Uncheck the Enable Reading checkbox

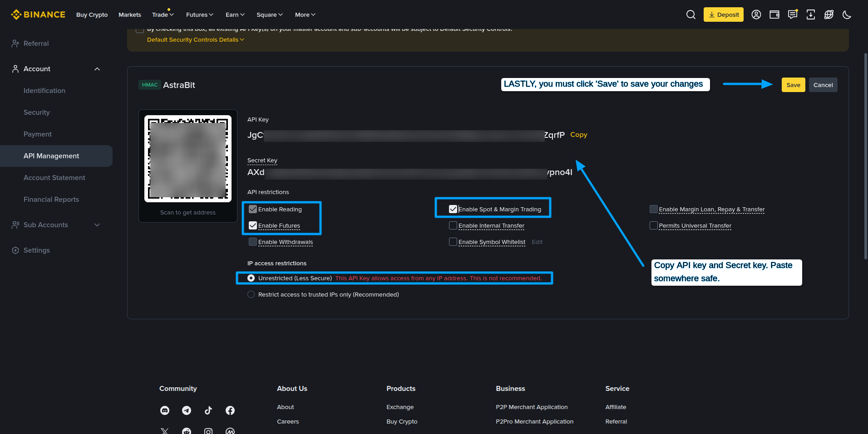pos(253,209)
